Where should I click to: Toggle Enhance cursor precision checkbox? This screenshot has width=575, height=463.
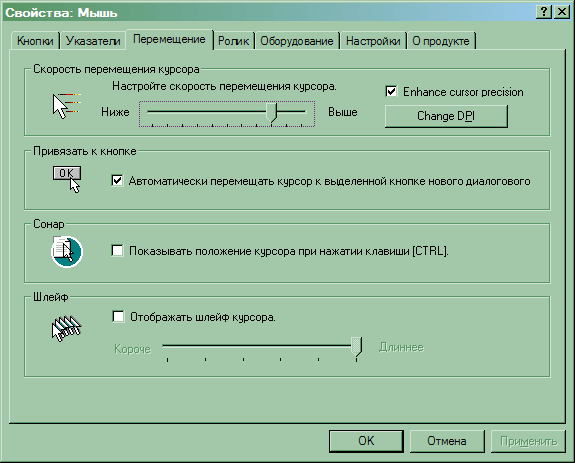pyautogui.click(x=391, y=91)
